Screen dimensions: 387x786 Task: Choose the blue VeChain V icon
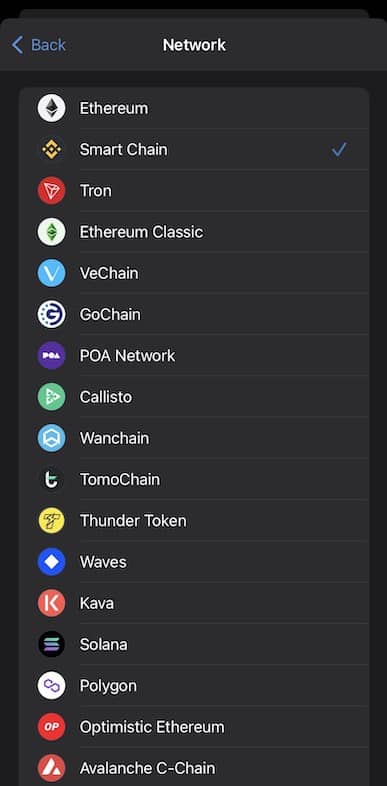tap(52, 273)
